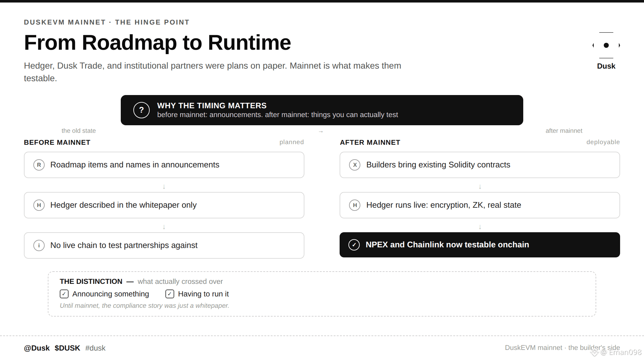Click the H icon on Hedger runs live card
The height and width of the screenshot is (360, 644).
pyautogui.click(x=355, y=205)
